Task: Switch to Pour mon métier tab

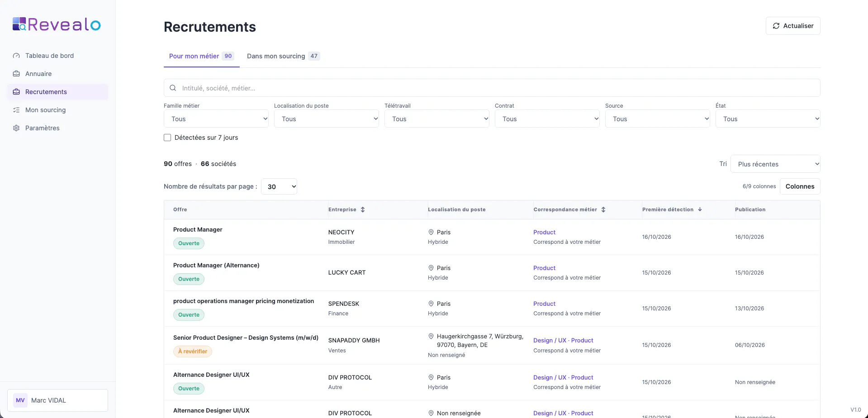Action: pos(201,56)
